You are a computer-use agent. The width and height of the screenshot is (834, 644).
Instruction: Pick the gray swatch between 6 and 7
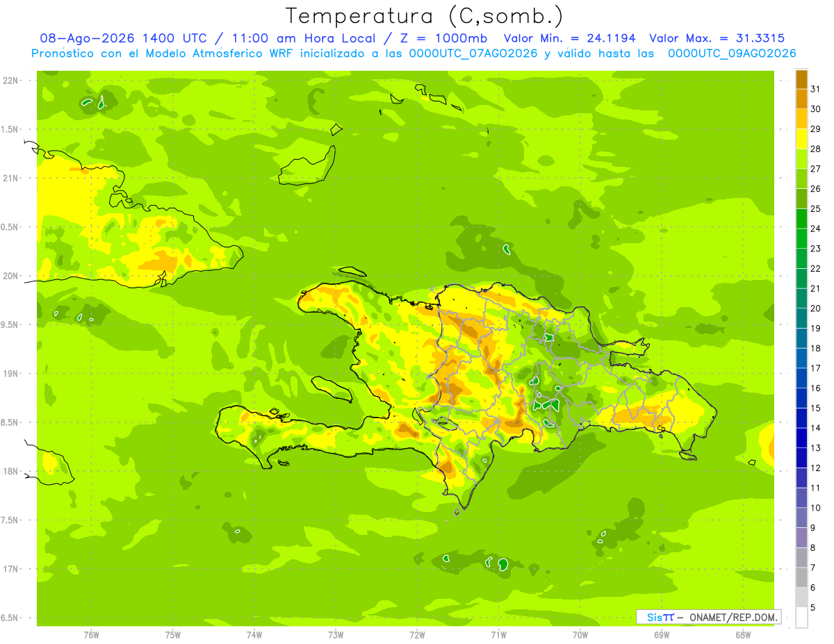[x=801, y=577]
